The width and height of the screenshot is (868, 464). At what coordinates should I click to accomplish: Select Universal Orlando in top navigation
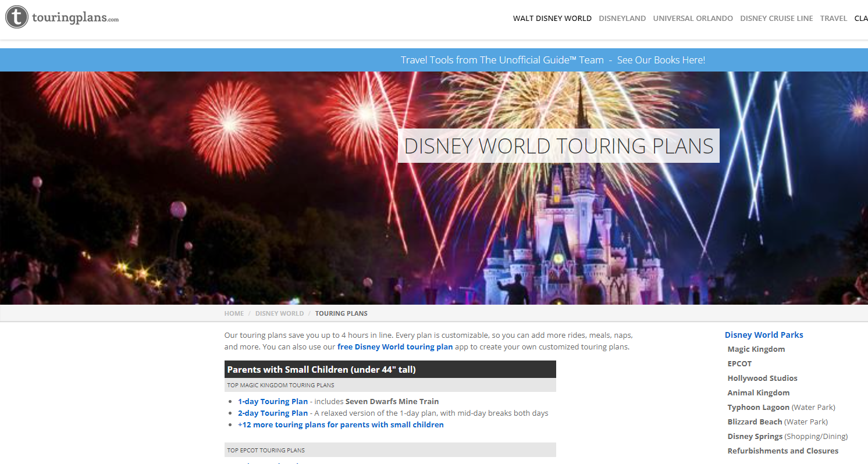coord(693,19)
